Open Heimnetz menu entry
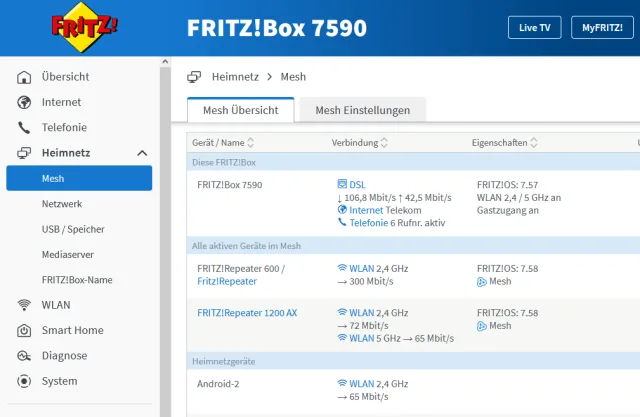 pos(66,153)
